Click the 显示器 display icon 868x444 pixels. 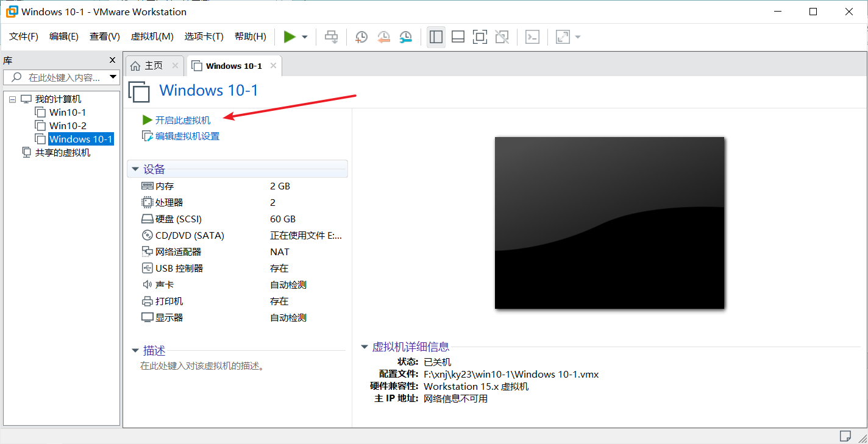pyautogui.click(x=147, y=317)
